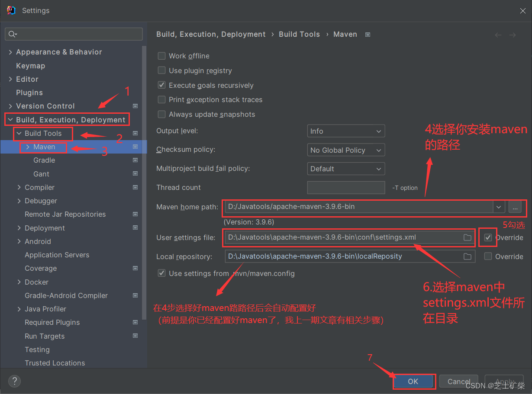Screen dimensions: 532x394
Task: Click project-scope icon next to Compiler
Action: [x=135, y=187]
